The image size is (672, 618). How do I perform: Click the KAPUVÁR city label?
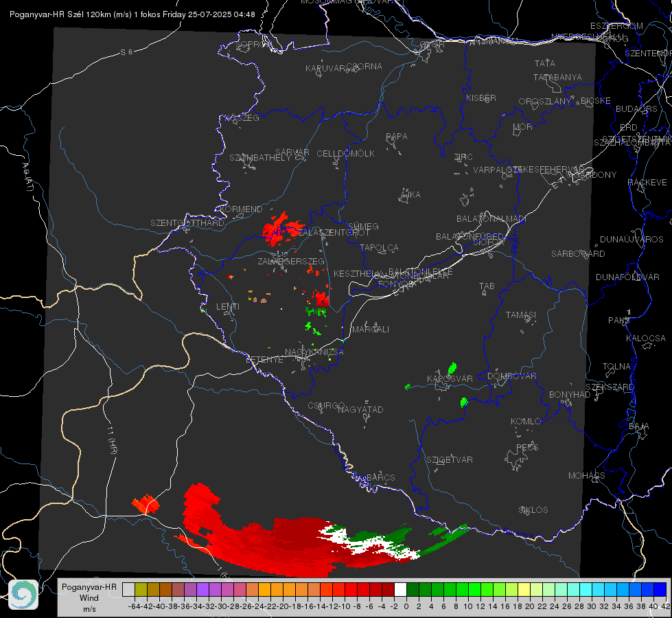tap(325, 69)
